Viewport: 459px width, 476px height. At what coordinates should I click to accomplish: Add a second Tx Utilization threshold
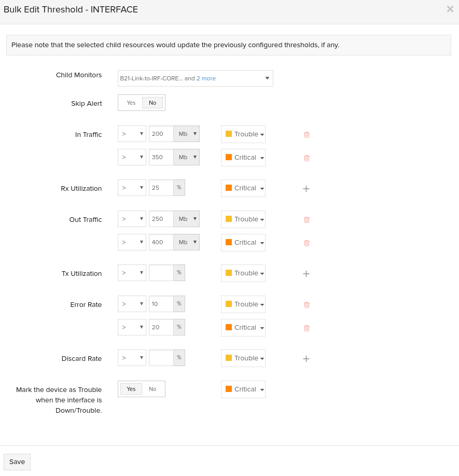[x=306, y=274]
